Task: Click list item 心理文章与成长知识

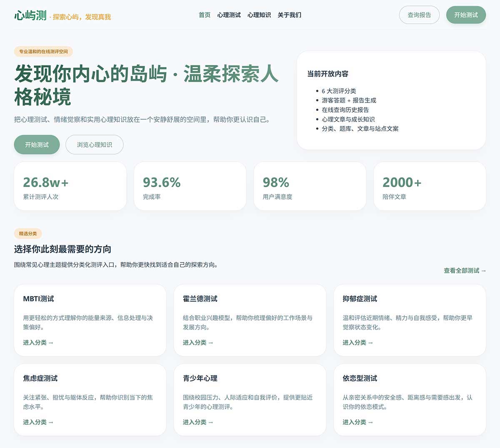Action: click(348, 119)
